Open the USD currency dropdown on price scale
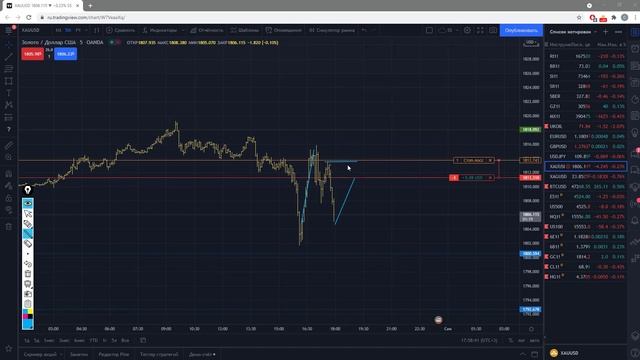 click(531, 42)
